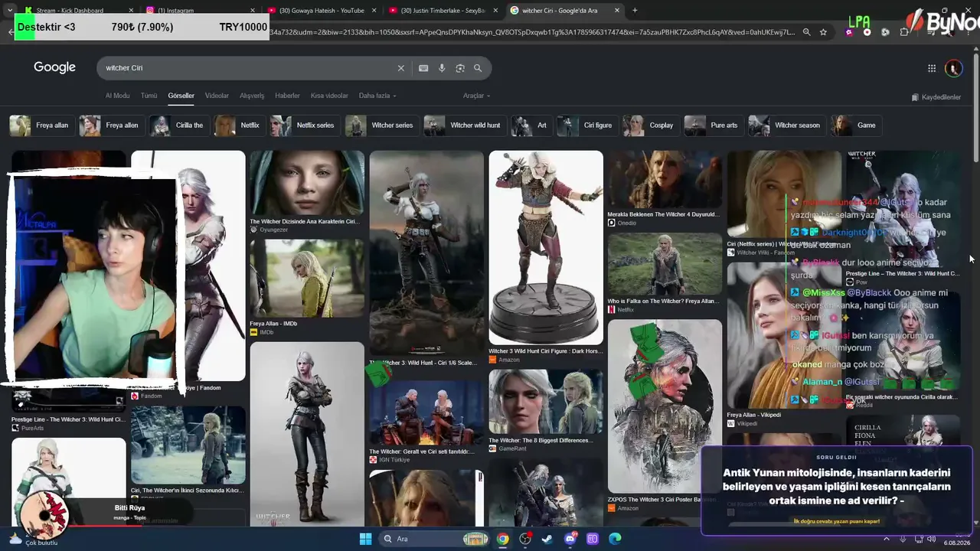This screenshot has width=980, height=551.
Task: Open the browser extensions puzzle icon
Action: tap(904, 32)
